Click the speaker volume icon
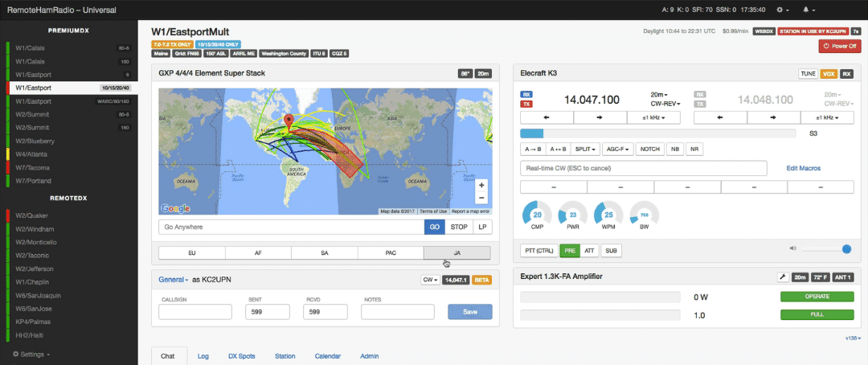 pyautogui.click(x=792, y=249)
